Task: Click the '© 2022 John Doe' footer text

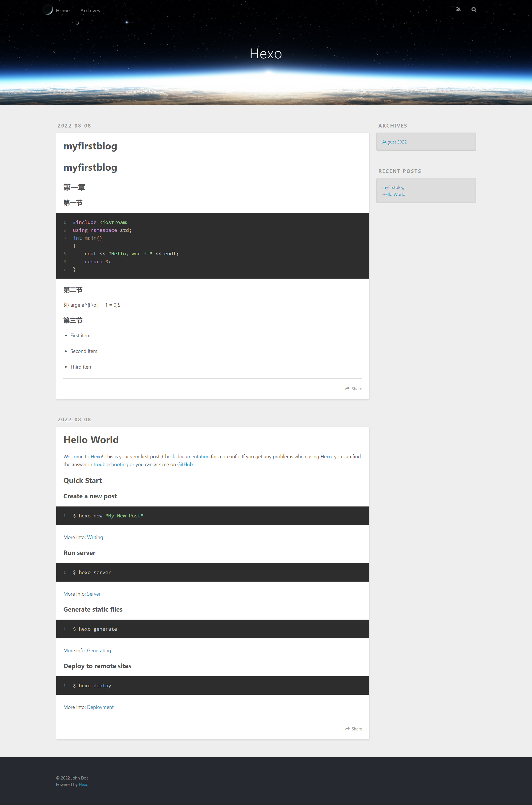Action: pos(72,778)
